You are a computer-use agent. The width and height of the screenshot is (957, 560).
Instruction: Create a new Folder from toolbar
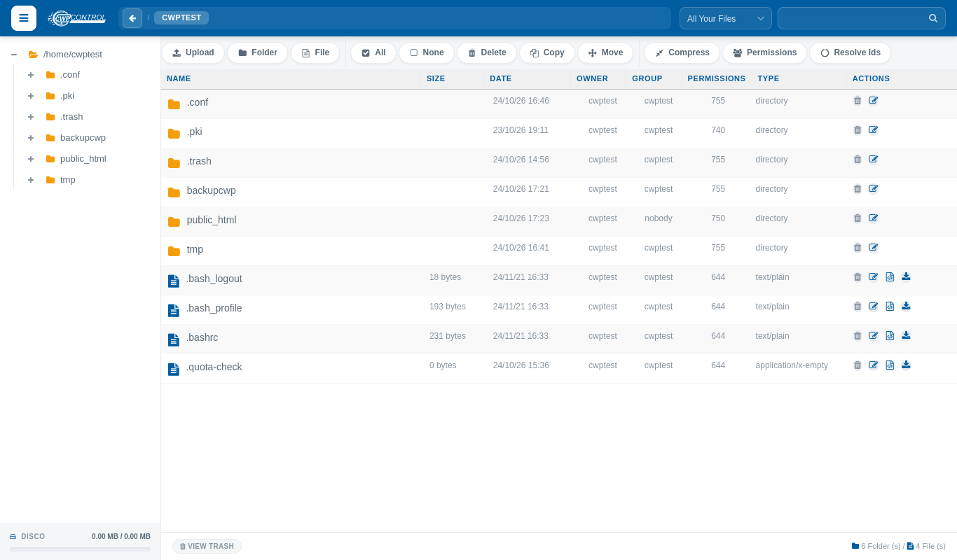point(258,52)
